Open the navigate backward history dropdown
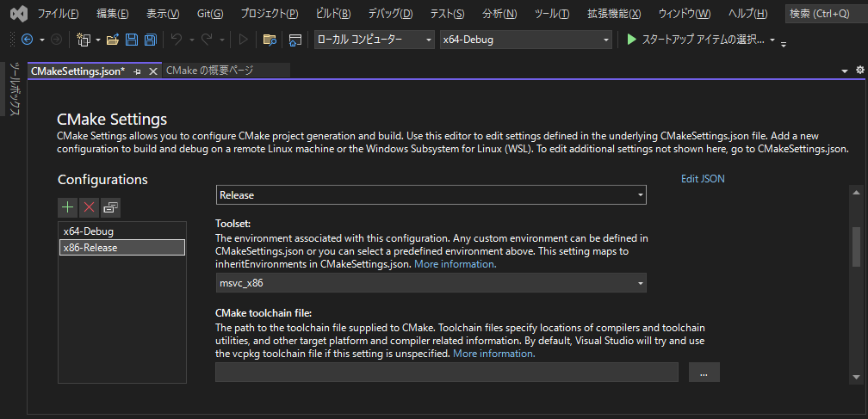Screen dimensions: 868x419 pyautogui.click(x=42, y=40)
